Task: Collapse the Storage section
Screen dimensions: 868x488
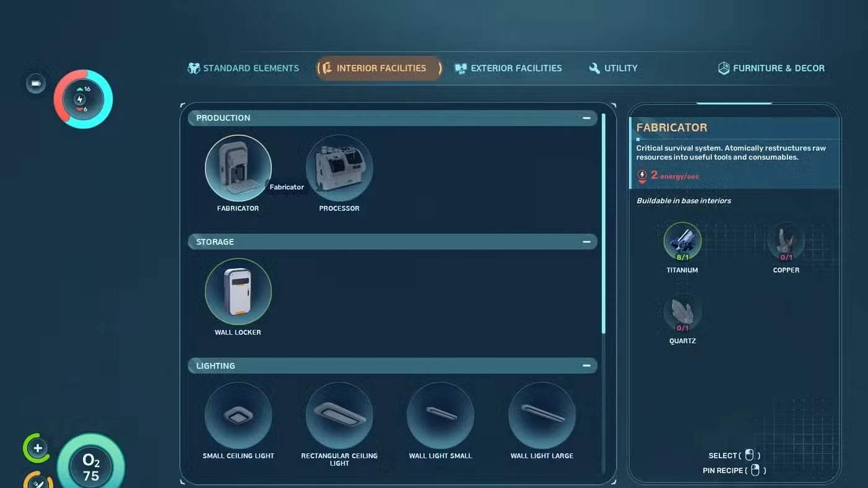Action: (x=586, y=242)
